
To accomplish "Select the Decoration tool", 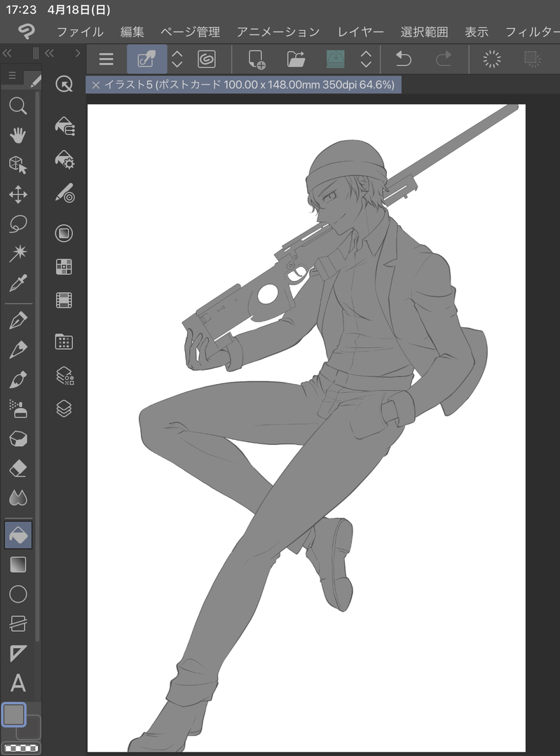I will 18,439.
